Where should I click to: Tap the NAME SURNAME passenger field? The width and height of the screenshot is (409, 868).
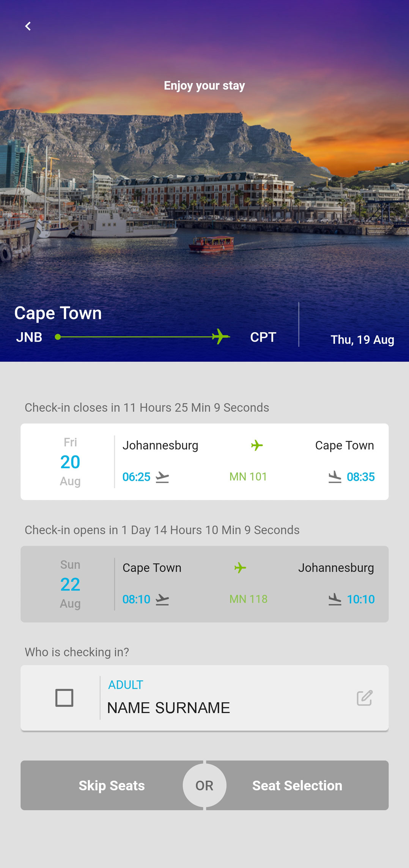point(168,708)
